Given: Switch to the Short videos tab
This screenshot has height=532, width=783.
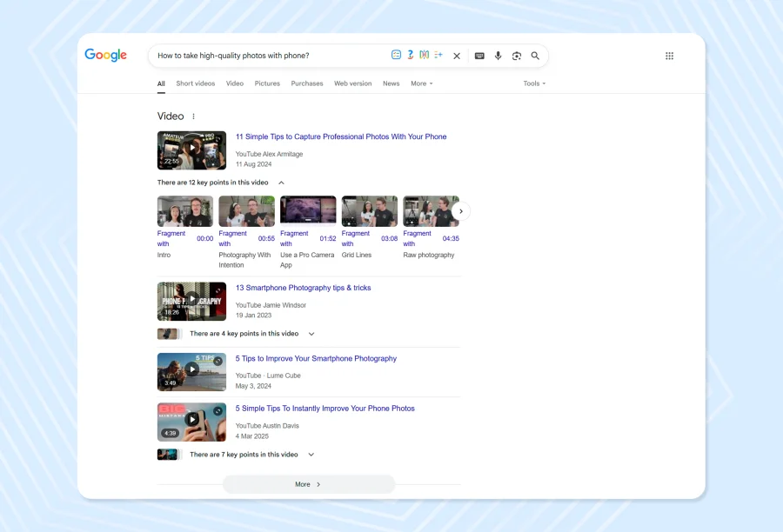Looking at the screenshot, I should (195, 83).
